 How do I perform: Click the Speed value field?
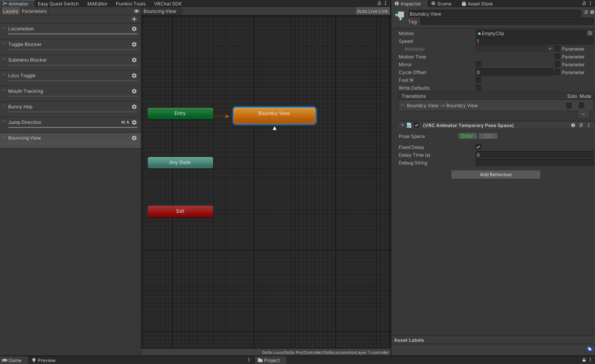point(535,41)
